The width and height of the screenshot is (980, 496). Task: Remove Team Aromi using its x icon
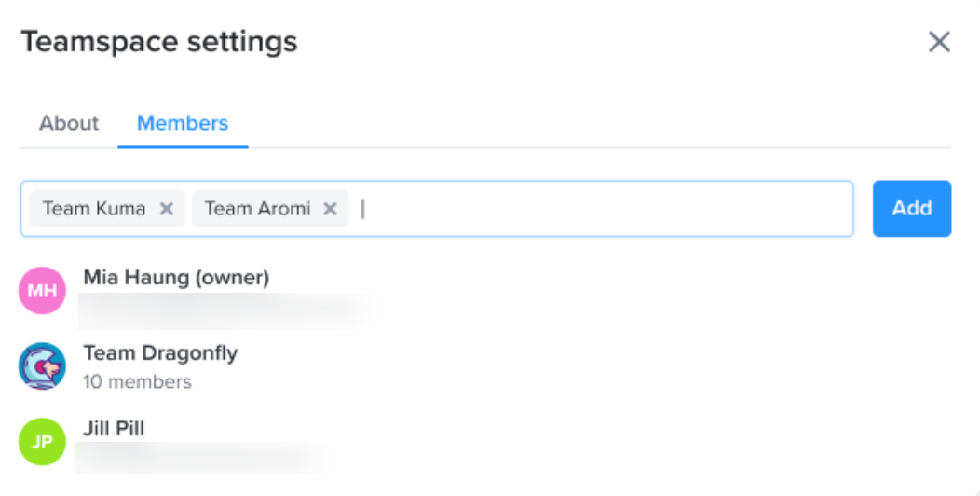click(330, 209)
